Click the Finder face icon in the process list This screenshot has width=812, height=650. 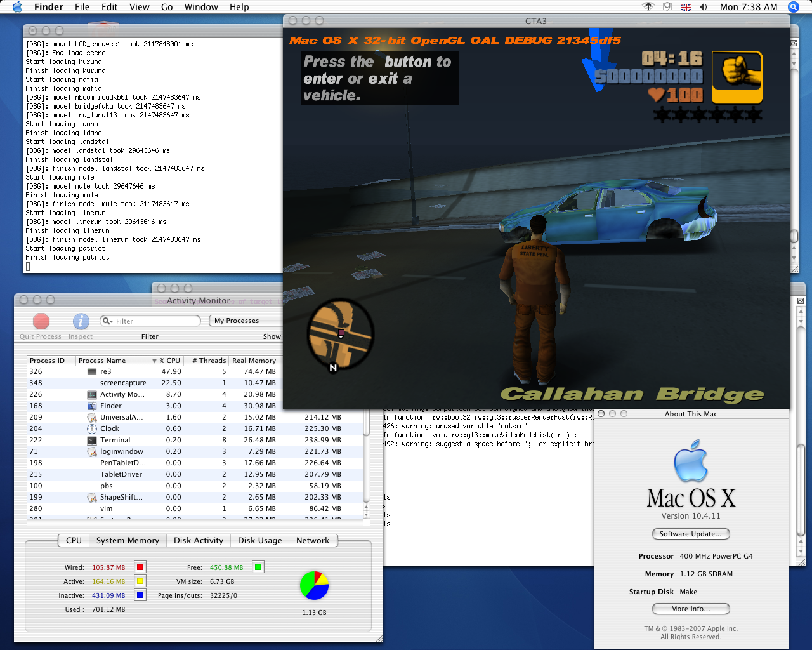92,406
